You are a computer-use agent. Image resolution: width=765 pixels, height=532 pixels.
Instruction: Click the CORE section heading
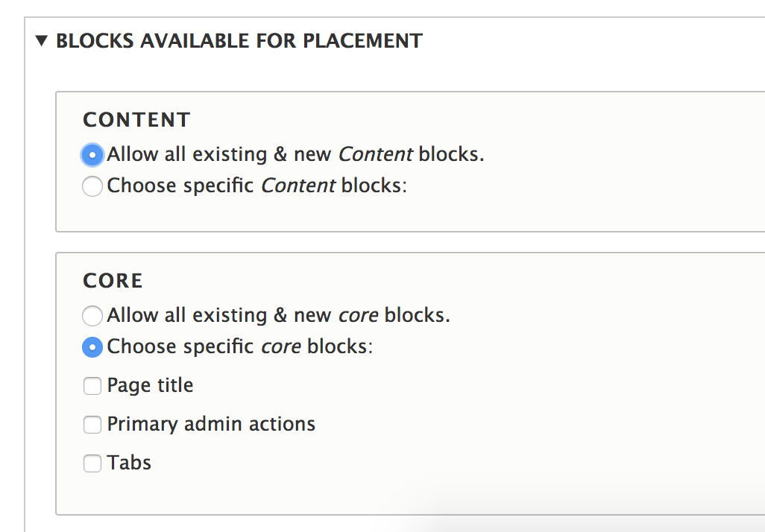tap(113, 280)
